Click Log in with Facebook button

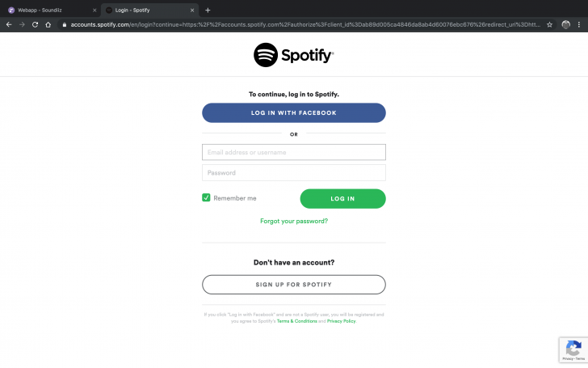tap(294, 112)
